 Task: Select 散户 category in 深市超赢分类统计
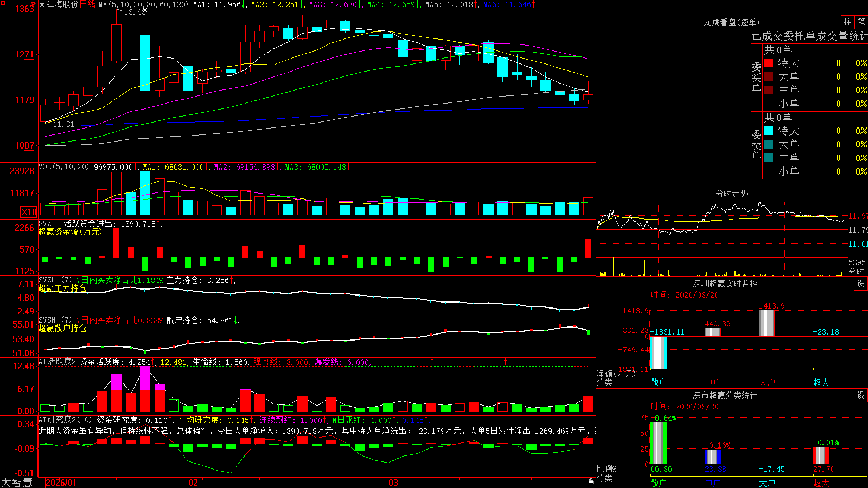659,483
